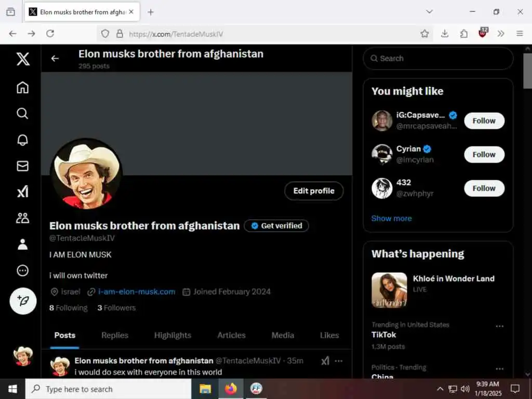Image resolution: width=532 pixels, height=399 pixels.
Task: Switch to Replies tab
Action: point(115,335)
